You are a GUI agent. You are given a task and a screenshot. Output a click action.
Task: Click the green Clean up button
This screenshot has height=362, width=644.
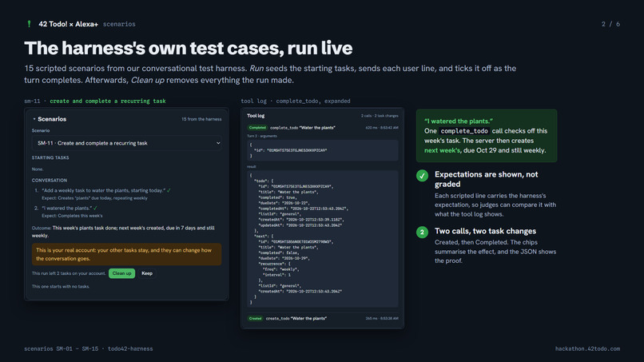[121, 273]
